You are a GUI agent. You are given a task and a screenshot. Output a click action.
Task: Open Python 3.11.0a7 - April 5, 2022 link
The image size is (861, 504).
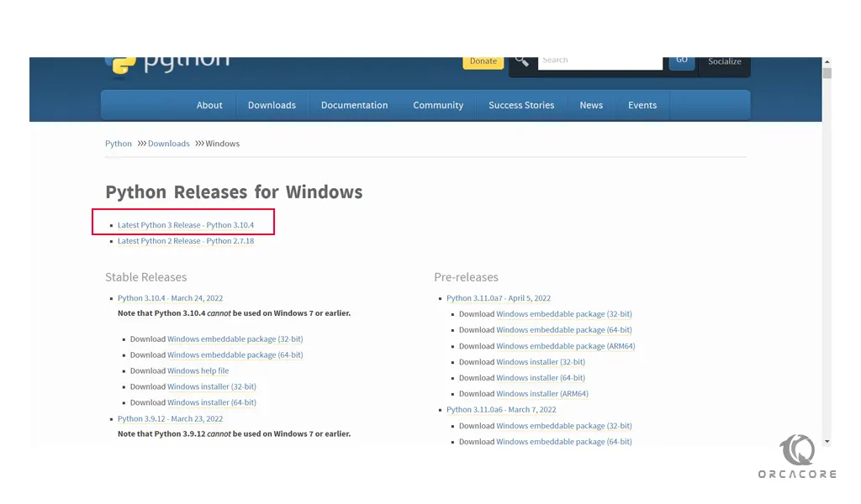pos(499,298)
